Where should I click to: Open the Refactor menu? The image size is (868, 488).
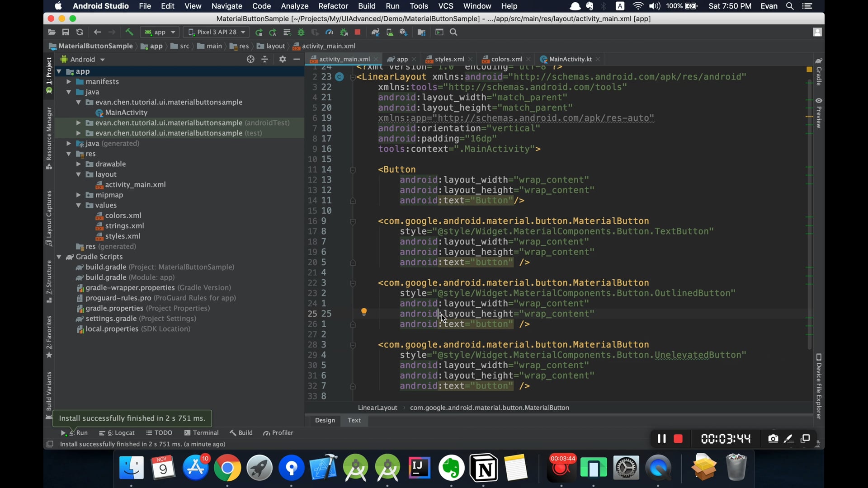pos(333,6)
